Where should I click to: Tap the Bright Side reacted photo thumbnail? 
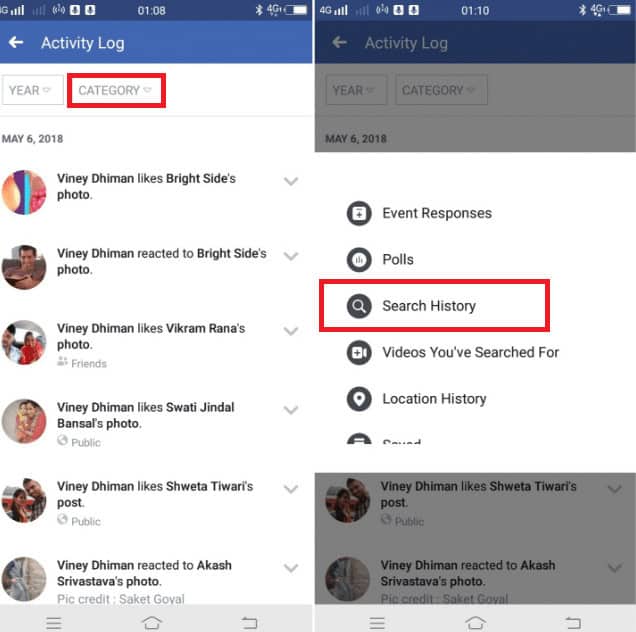point(24,267)
